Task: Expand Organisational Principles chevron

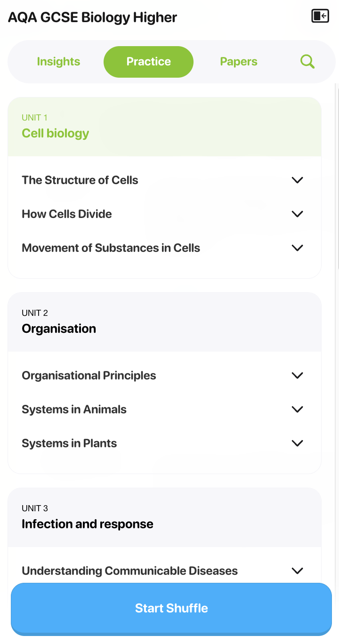Action: pyautogui.click(x=297, y=375)
